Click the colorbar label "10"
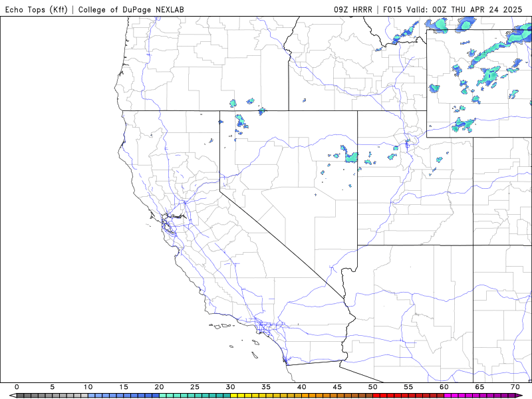This screenshot has height=399, width=532. click(x=88, y=387)
